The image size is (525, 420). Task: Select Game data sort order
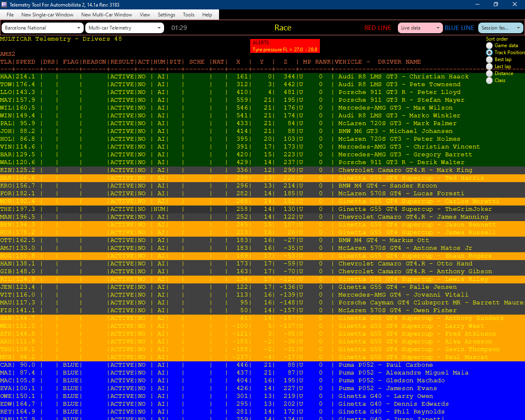(502, 46)
